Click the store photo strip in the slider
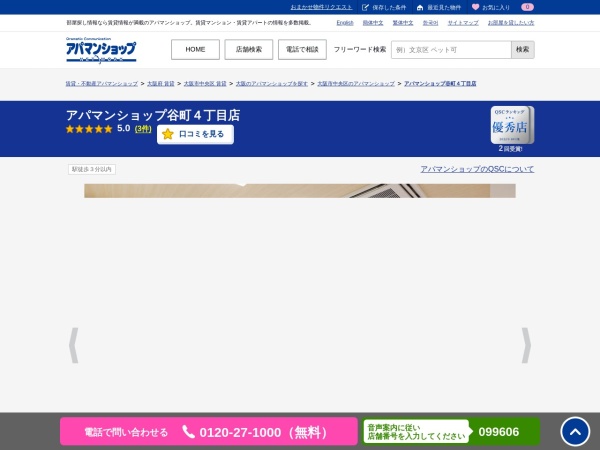The width and height of the screenshot is (600, 450). pyautogui.click(x=300, y=191)
